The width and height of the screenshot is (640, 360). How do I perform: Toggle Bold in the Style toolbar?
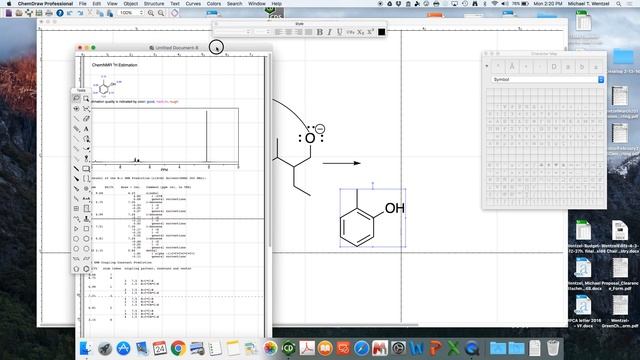[x=320, y=32]
